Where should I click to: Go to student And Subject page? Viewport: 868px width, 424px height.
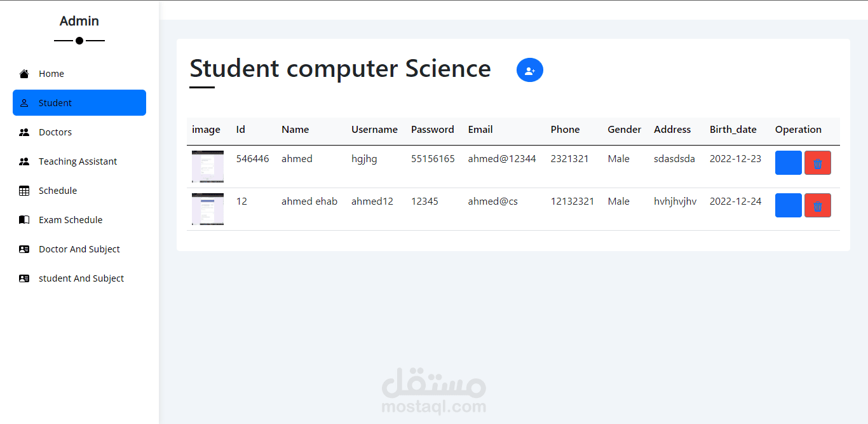pos(81,278)
